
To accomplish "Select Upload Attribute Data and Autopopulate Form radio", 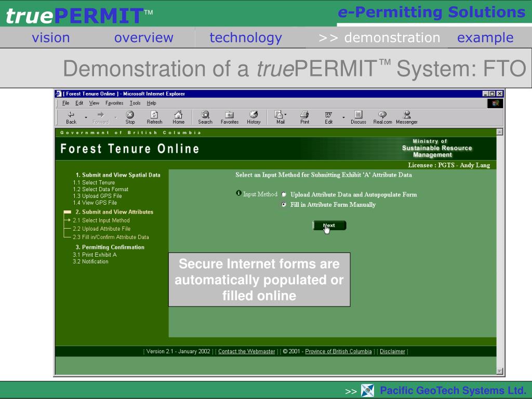I will click(284, 194).
